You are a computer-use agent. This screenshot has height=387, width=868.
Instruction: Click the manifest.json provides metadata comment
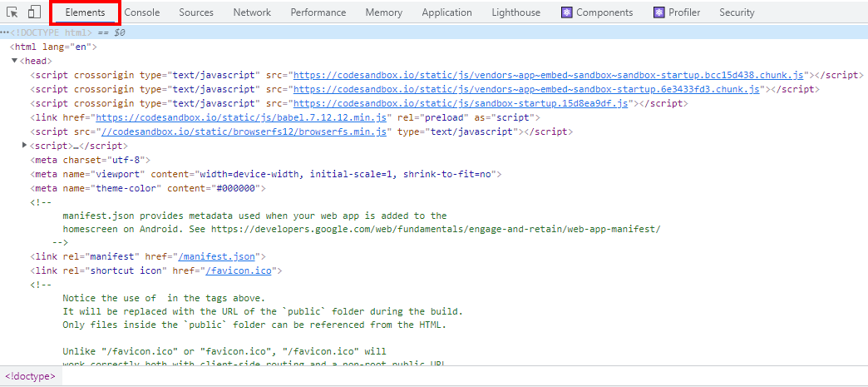[x=254, y=215]
